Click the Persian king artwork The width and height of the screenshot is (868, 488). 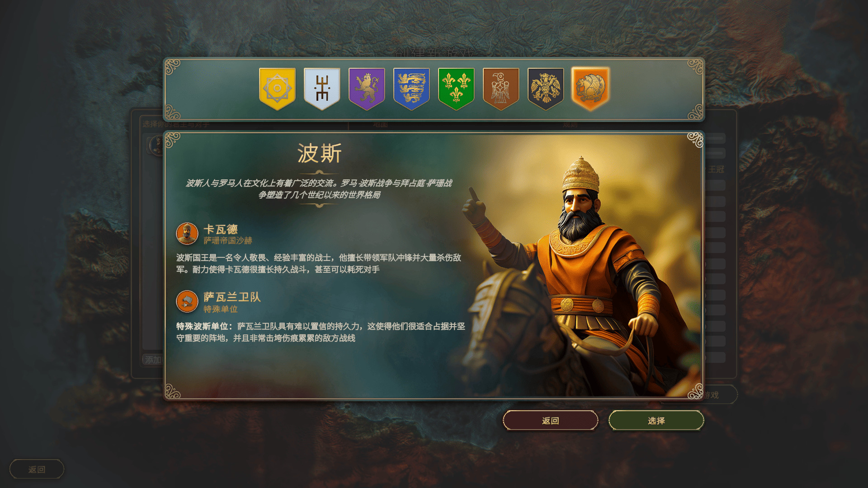coord(583,271)
